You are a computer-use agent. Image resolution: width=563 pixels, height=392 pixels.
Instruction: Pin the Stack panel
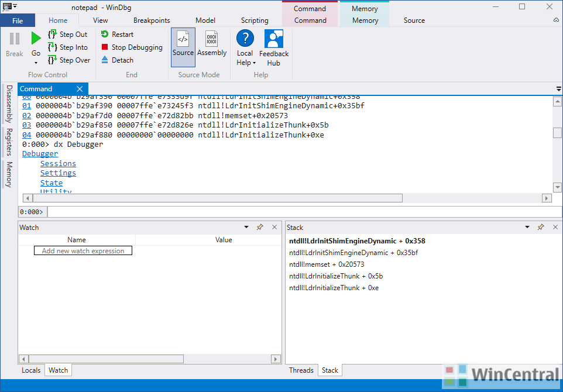point(541,227)
